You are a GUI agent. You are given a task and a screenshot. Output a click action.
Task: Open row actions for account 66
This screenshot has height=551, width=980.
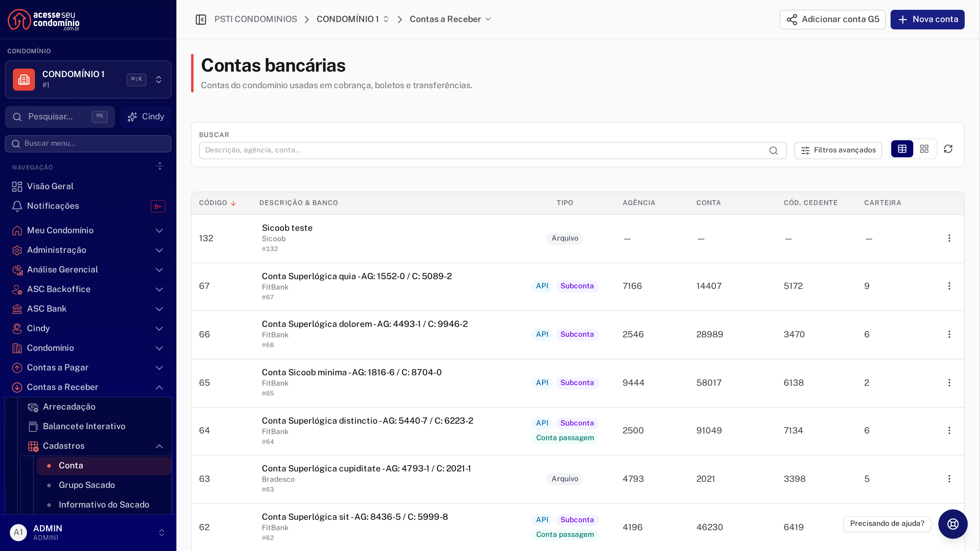(x=949, y=334)
